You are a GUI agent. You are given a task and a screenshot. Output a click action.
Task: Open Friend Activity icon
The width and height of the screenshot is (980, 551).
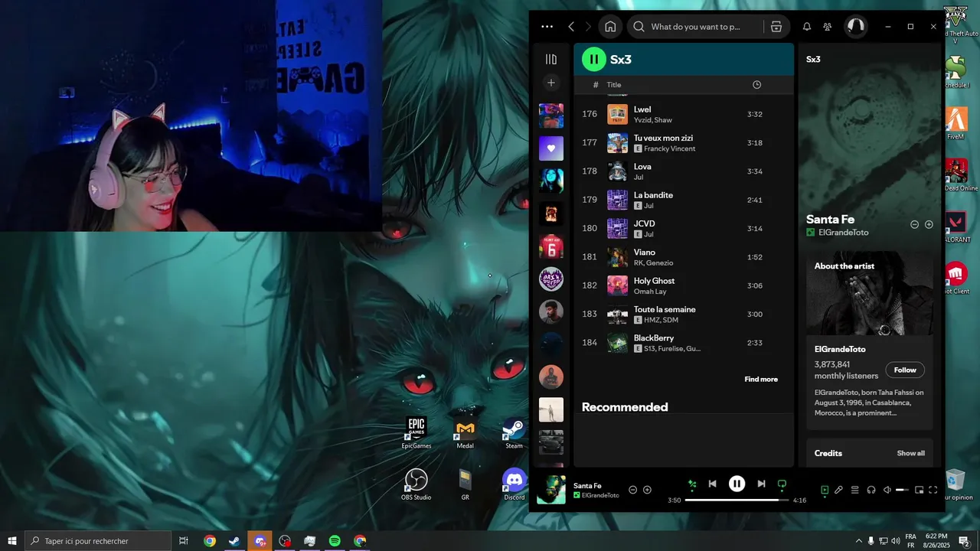828,26
